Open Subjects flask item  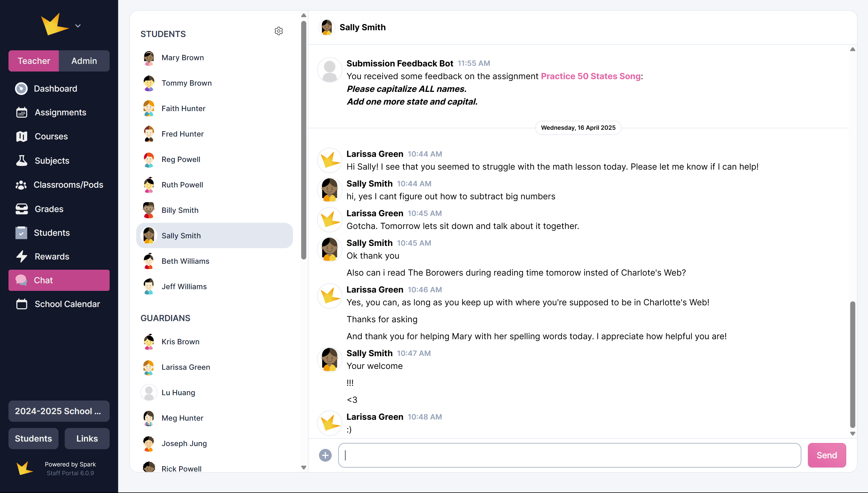click(52, 161)
